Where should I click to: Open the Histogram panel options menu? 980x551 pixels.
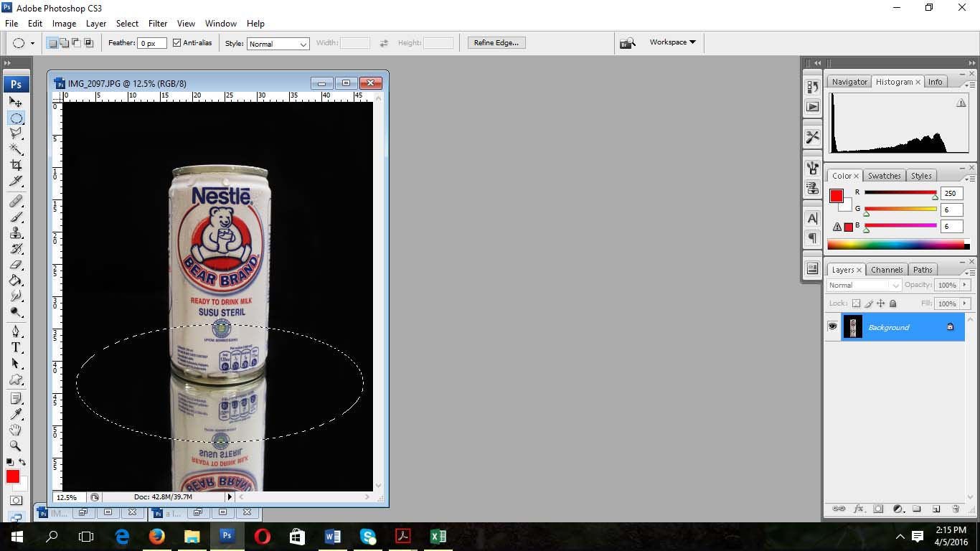pos(971,85)
